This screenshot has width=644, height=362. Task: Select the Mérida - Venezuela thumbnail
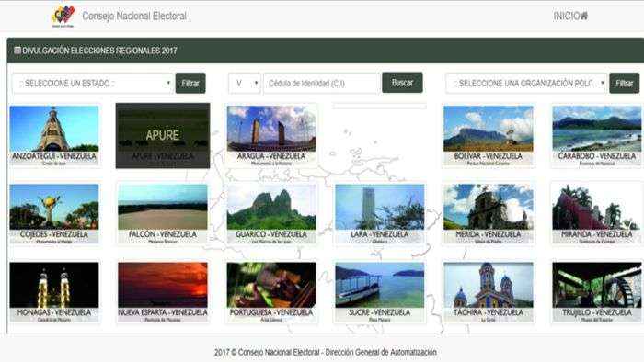tap(489, 213)
